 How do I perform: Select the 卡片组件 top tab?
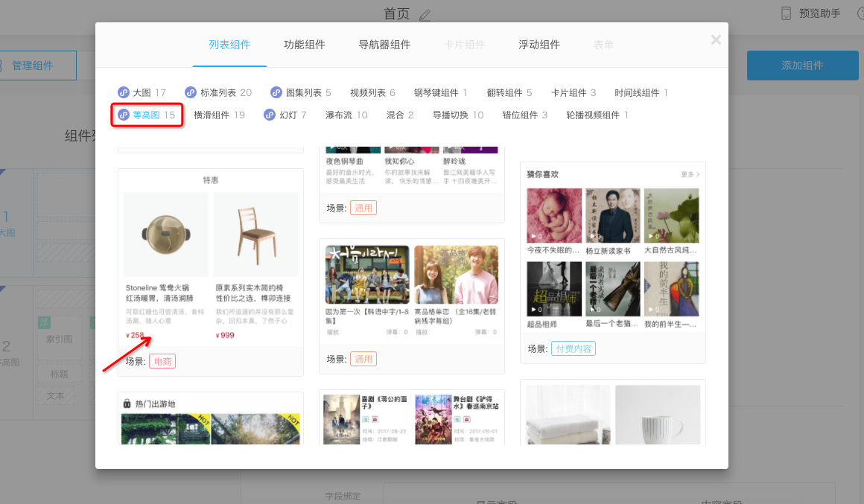coord(465,45)
